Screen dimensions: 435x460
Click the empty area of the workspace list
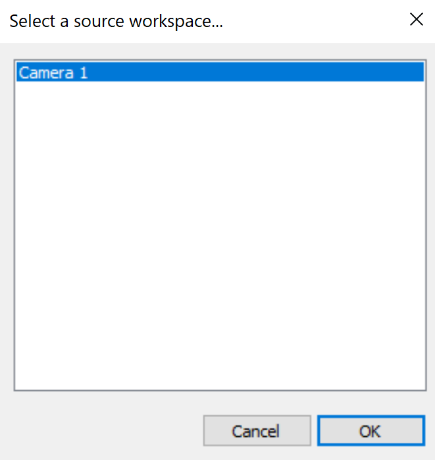(220, 233)
